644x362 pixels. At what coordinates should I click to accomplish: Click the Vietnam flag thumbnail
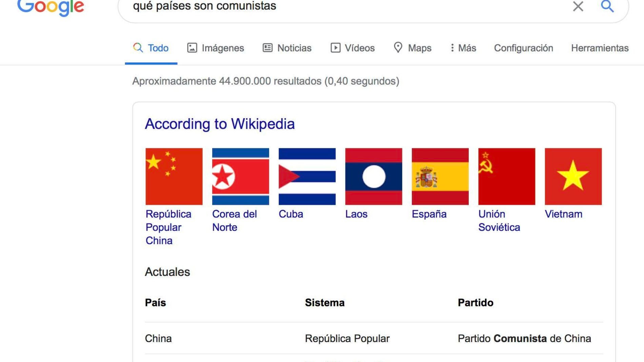573,176
